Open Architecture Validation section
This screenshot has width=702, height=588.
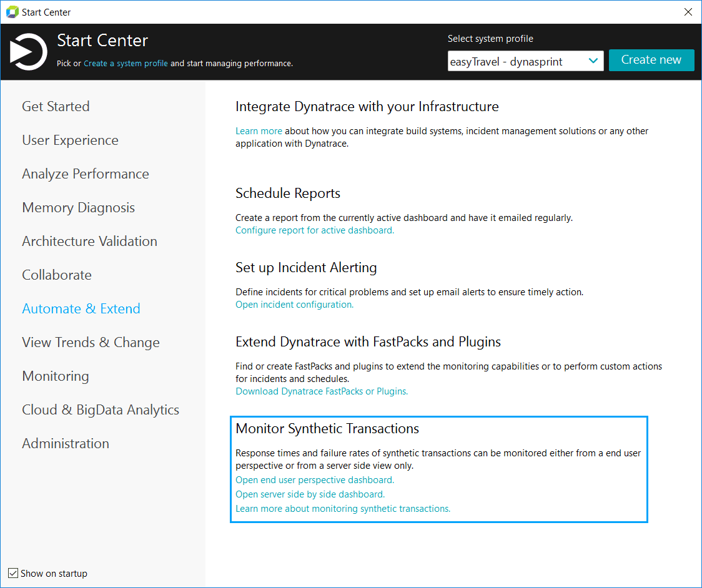(x=89, y=241)
